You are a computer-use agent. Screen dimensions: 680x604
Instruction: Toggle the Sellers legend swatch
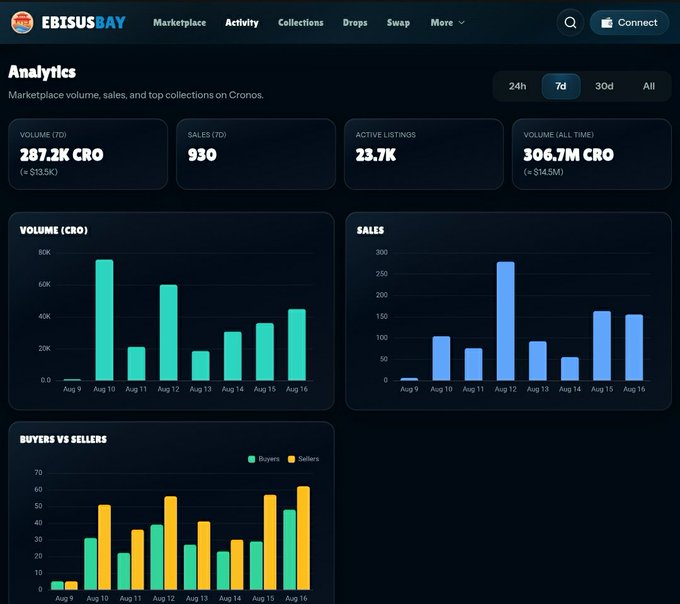pos(291,459)
